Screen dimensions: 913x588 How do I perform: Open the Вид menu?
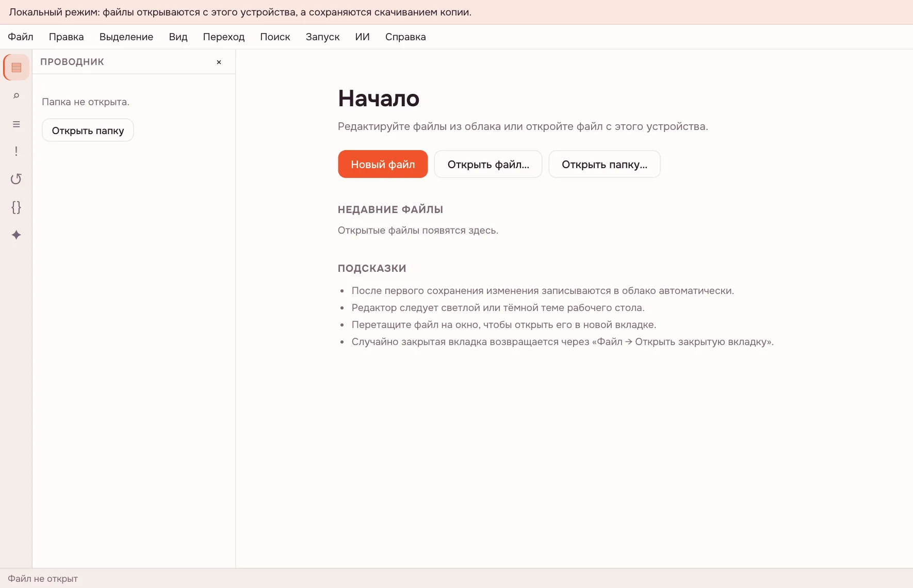[x=178, y=37]
